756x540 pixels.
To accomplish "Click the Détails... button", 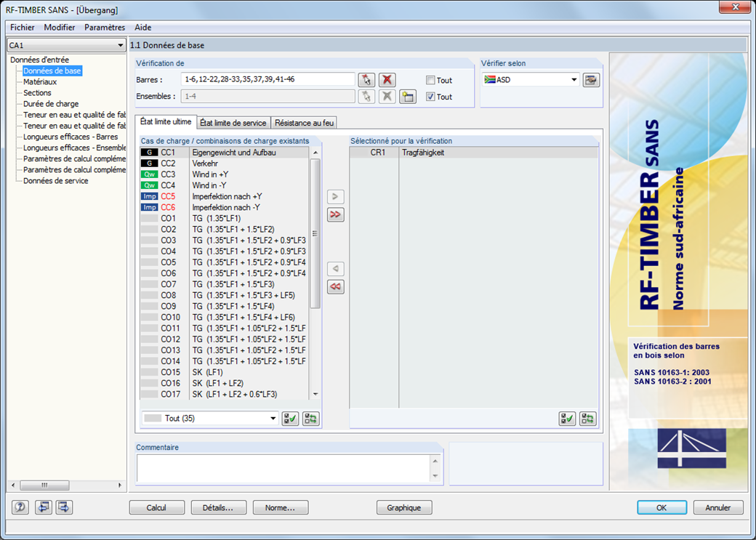I will pyautogui.click(x=218, y=508).
